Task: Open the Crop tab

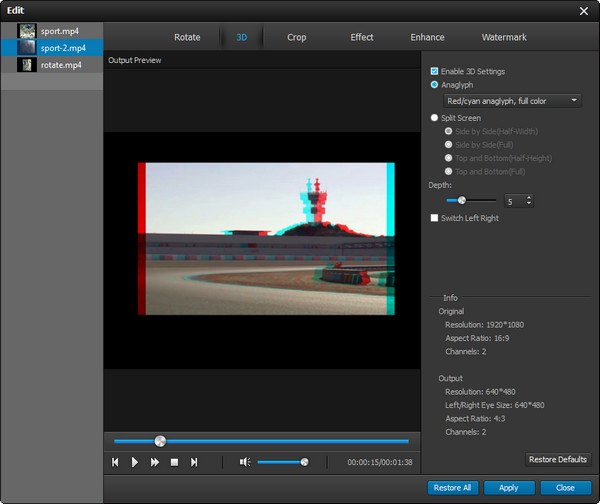Action: 297,37
